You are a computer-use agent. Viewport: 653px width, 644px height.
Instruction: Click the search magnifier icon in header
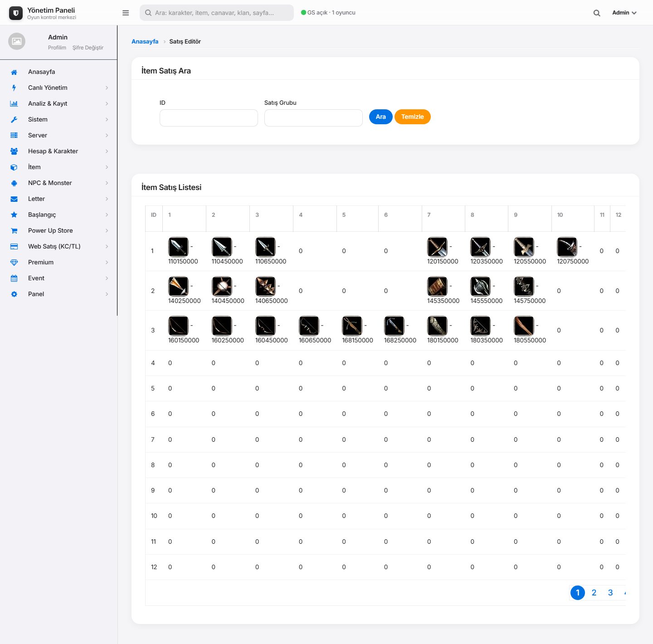(597, 13)
